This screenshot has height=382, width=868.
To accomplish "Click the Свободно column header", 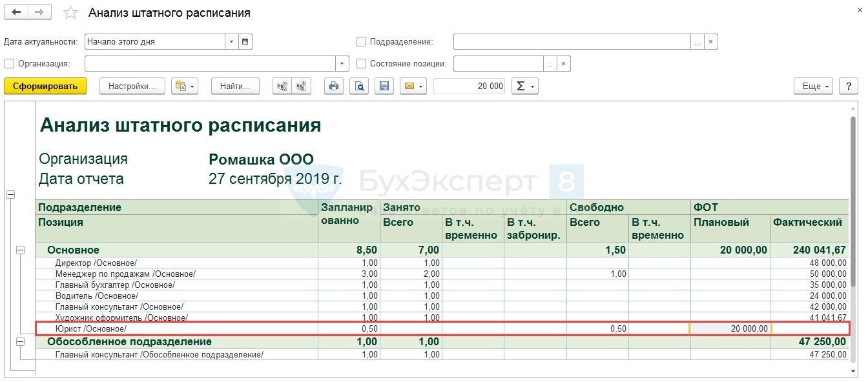I will 629,208.
